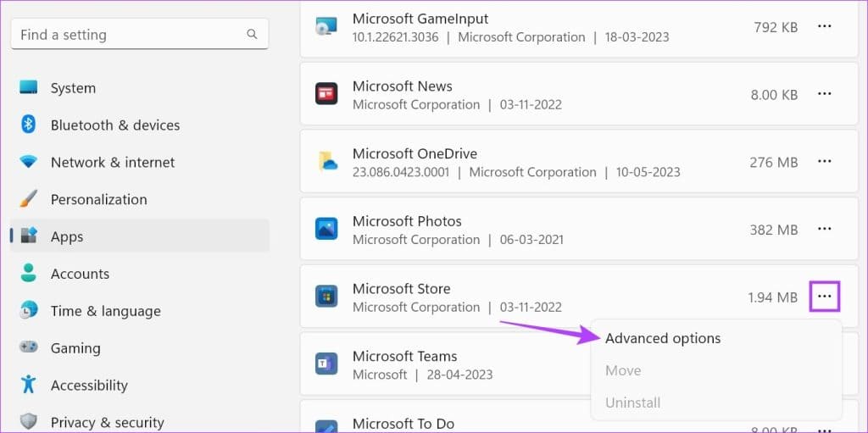Image resolution: width=868 pixels, height=433 pixels.
Task: Click the Privacy & security shield icon
Action: (28, 422)
